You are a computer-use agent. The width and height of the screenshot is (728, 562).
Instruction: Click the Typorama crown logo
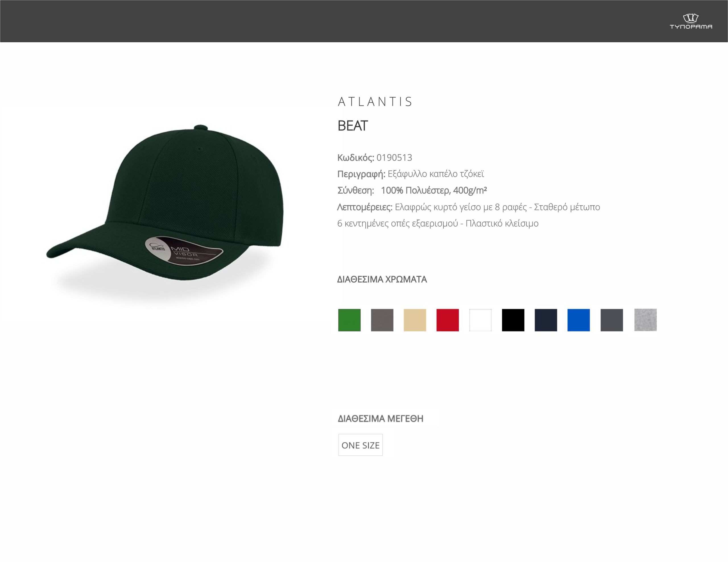pos(691,22)
